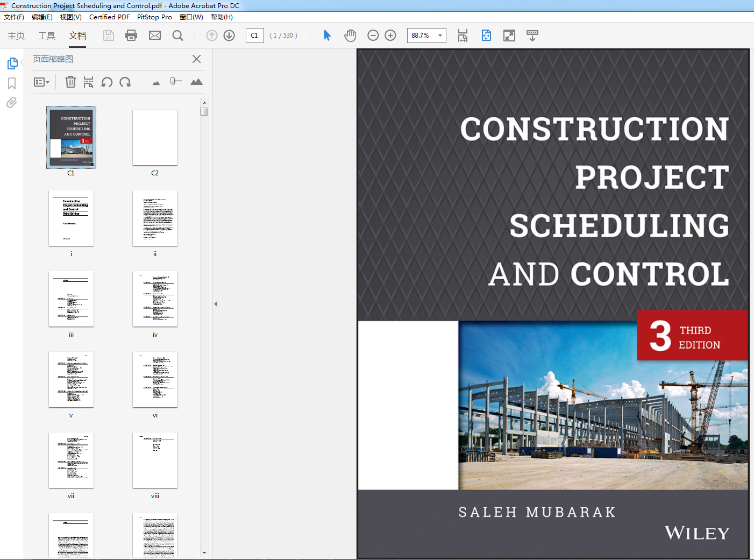Open the Attachments paperclip icon
Image resolution: width=754 pixels, height=560 pixels.
tap(12, 102)
